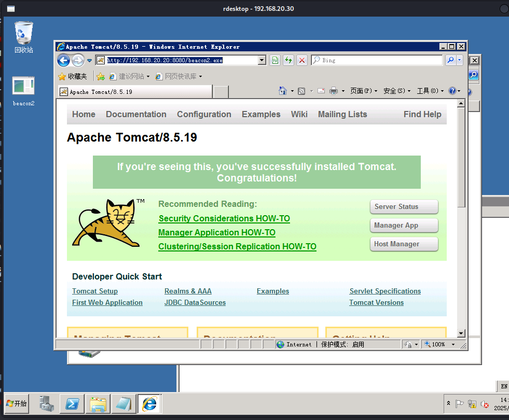Screen dimensions: 509x420
Task: Click the Help question mark icon
Action: coord(452,91)
